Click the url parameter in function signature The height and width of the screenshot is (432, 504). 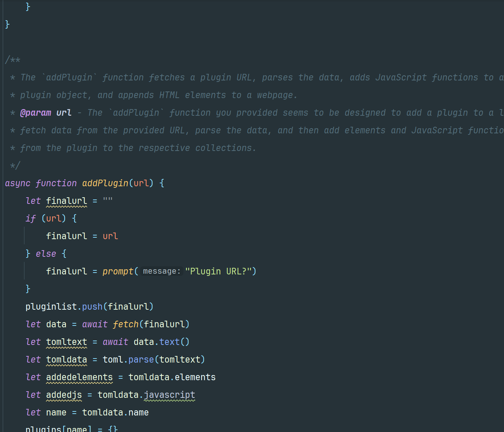click(x=141, y=183)
